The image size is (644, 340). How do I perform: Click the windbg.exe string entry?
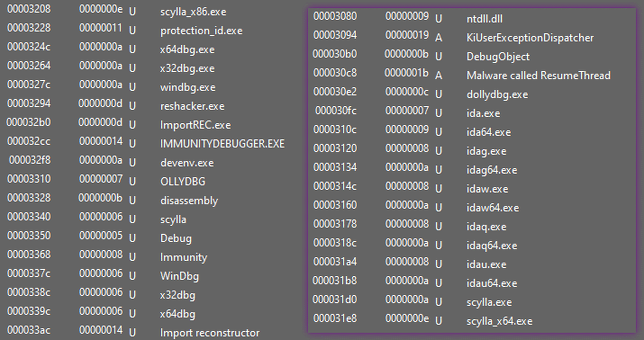coord(188,87)
